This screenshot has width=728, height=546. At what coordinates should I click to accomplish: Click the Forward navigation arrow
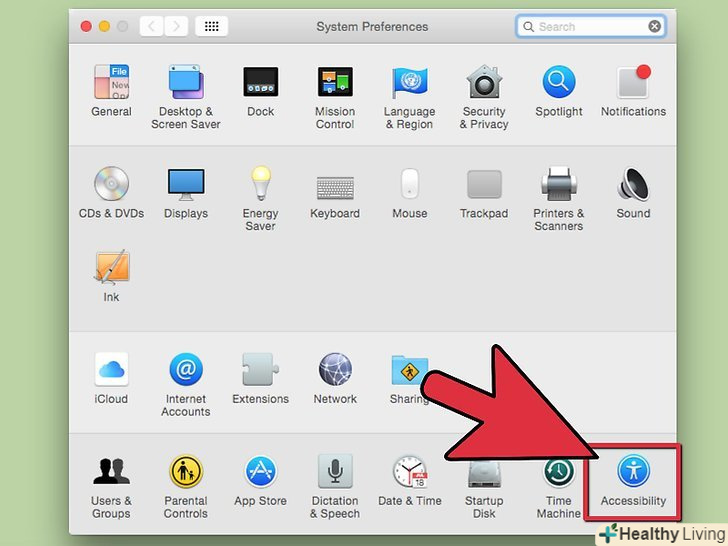176,26
